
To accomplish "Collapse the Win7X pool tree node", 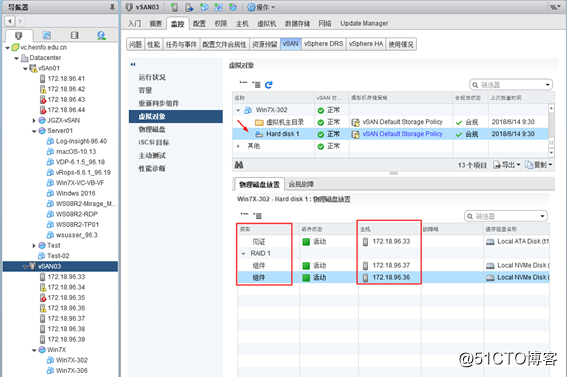I will point(34,350).
